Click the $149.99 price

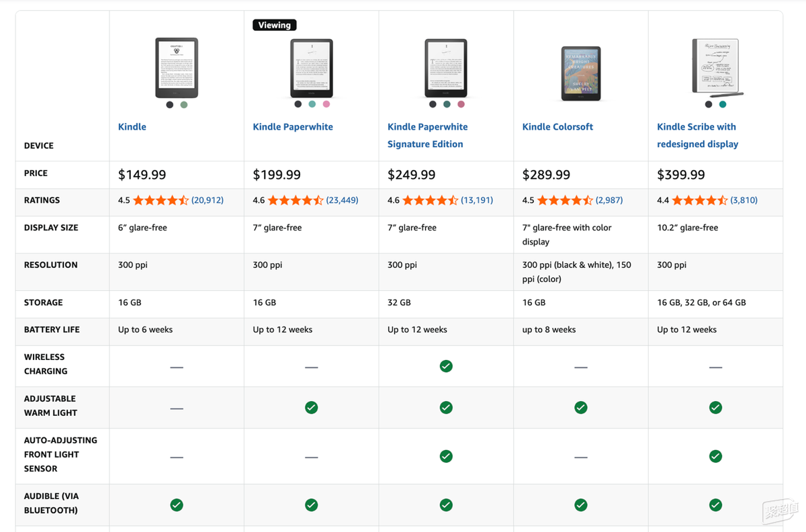tap(142, 175)
